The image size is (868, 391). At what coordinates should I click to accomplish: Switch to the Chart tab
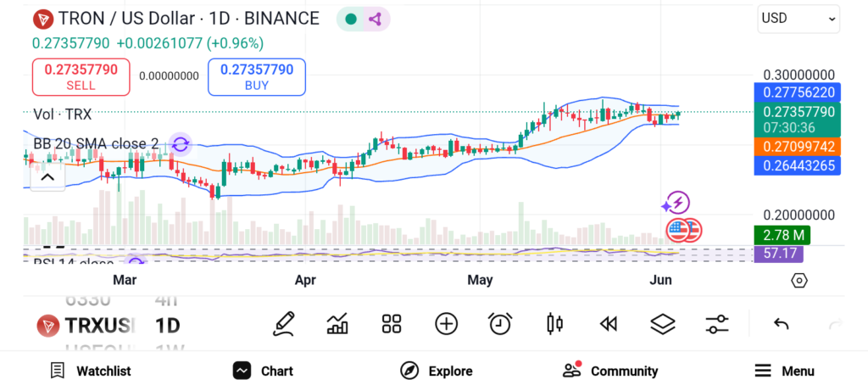[x=263, y=371]
